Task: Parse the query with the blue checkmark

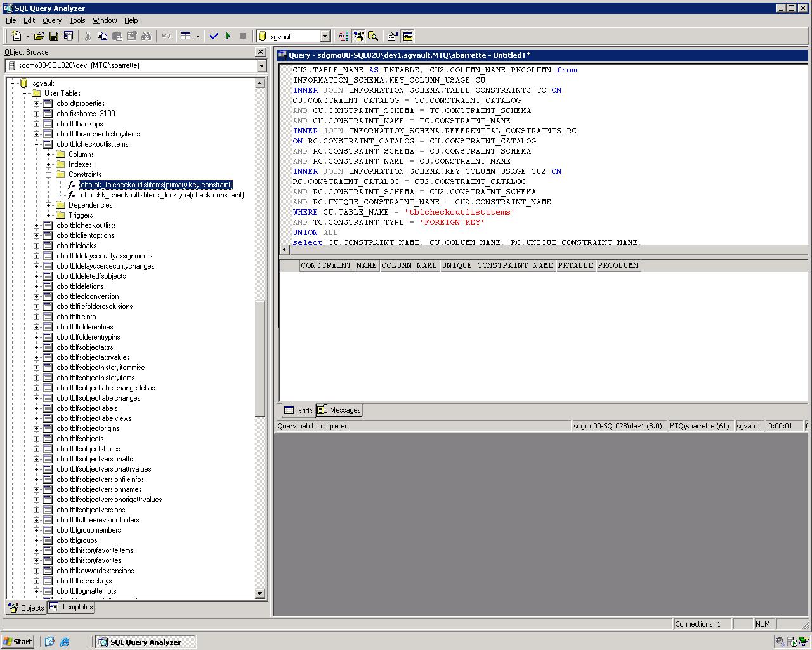Action: pyautogui.click(x=214, y=36)
